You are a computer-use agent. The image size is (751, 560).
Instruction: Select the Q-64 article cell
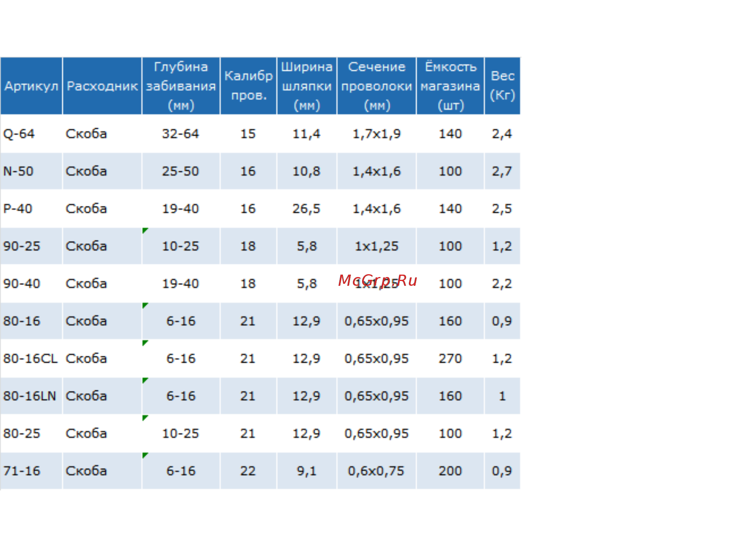(31, 134)
